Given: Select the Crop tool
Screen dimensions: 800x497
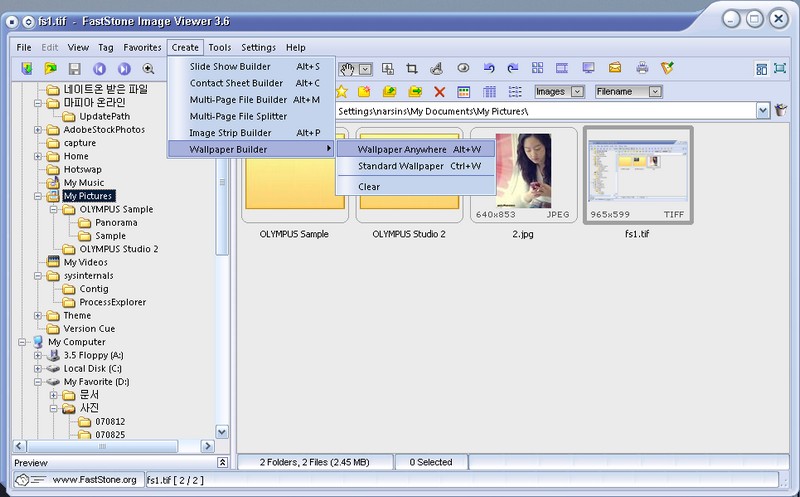Looking at the screenshot, I should (412, 68).
